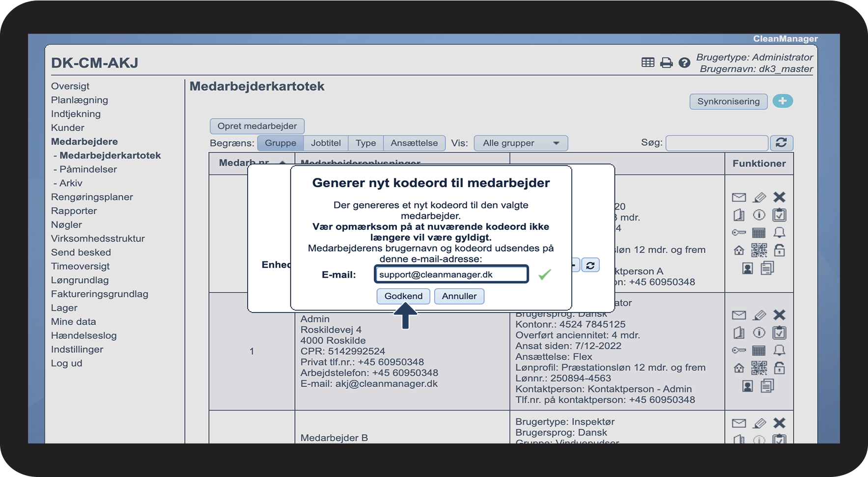Click the Annuller button in the dialog
Screen dimensions: 868x477
(x=459, y=296)
